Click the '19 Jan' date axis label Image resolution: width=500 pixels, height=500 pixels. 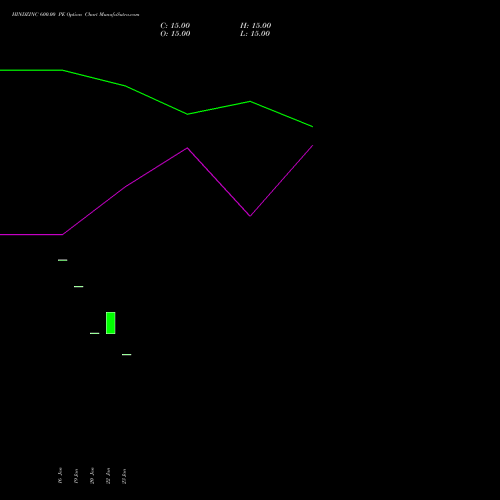point(76,475)
